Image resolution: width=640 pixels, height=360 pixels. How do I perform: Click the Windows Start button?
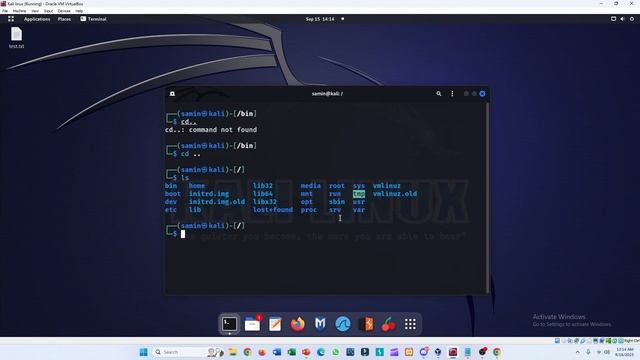[x=143, y=352]
